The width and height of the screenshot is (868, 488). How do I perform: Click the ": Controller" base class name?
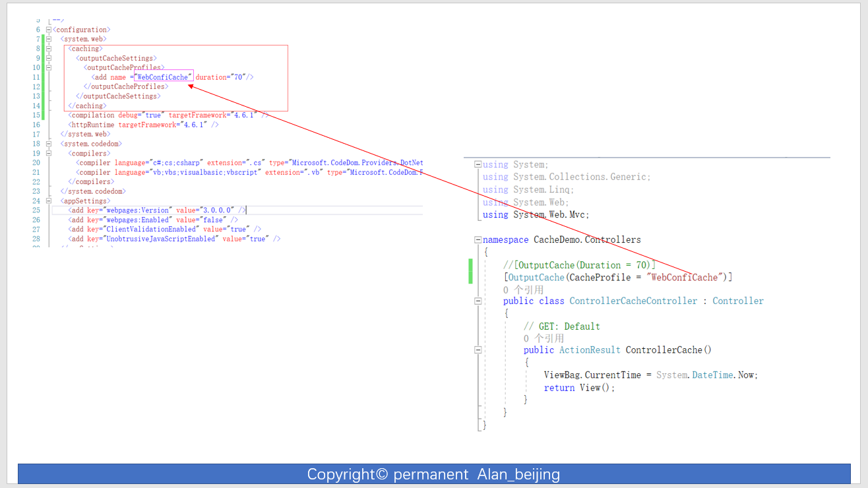pyautogui.click(x=738, y=301)
